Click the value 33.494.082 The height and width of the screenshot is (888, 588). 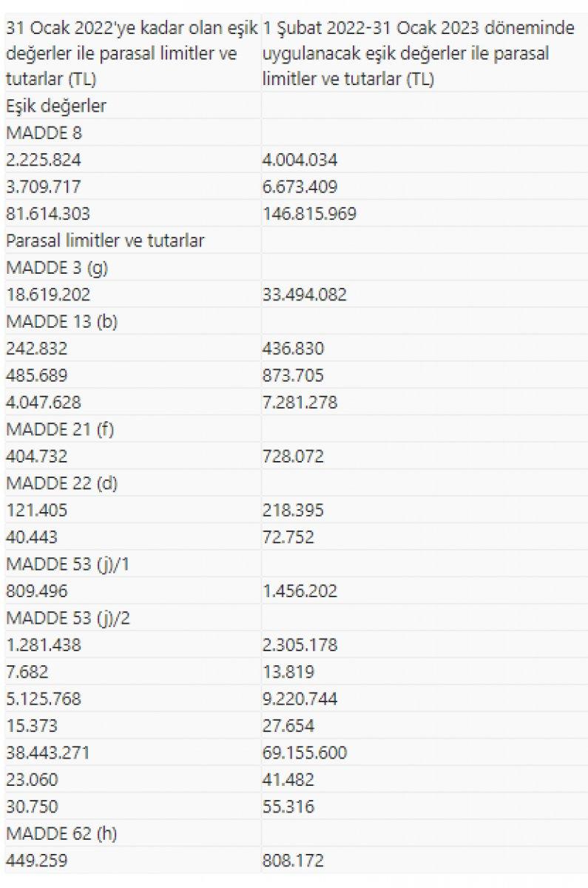[x=305, y=295]
